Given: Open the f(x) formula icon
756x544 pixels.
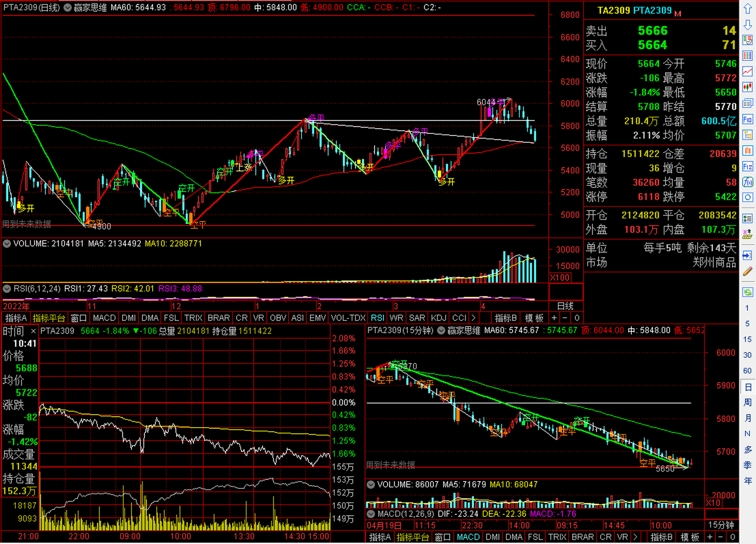Looking at the screenshot, I should 747,182.
